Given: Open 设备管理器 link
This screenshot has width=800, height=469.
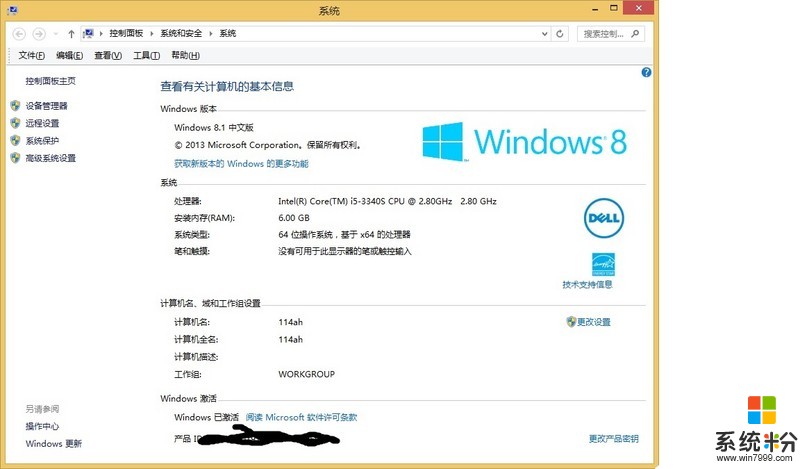Looking at the screenshot, I should pos(46,106).
